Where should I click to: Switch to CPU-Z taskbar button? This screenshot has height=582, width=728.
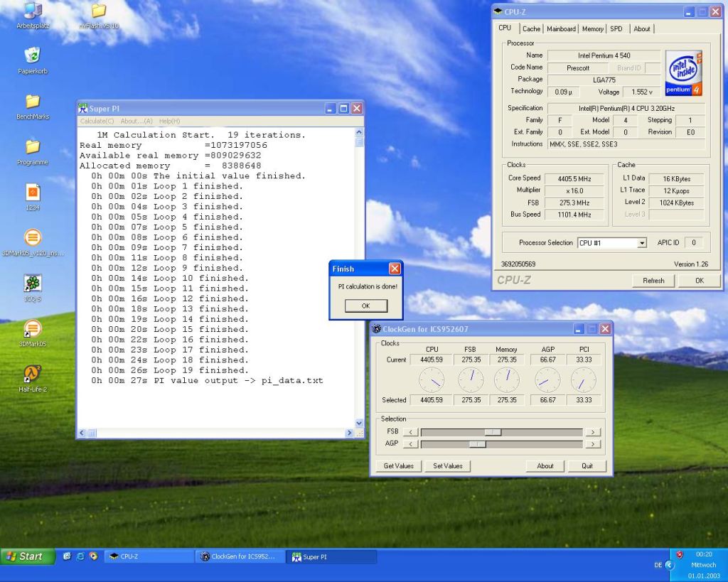[149, 556]
